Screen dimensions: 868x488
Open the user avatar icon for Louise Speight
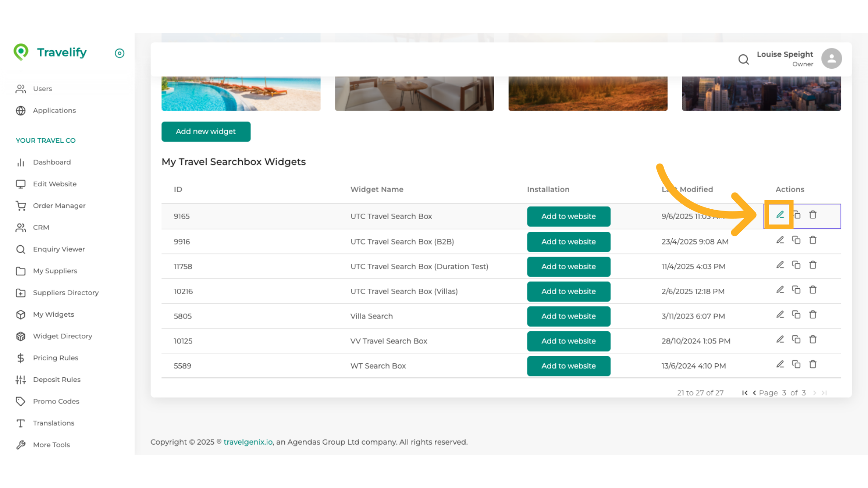tap(831, 58)
